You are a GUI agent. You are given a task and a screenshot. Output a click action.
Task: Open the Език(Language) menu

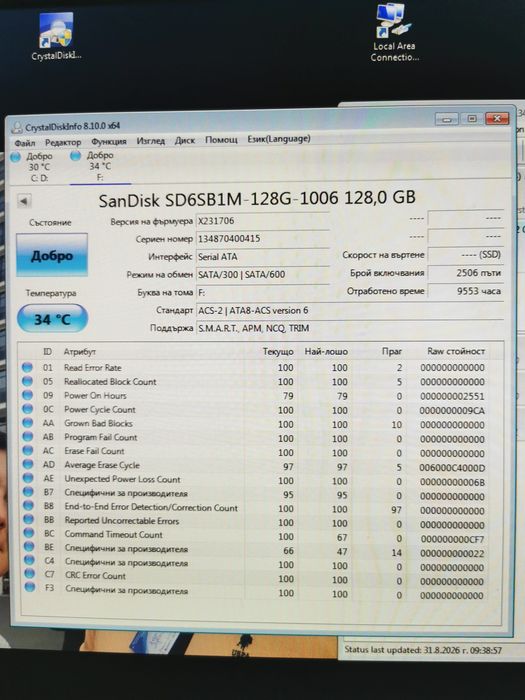pyautogui.click(x=279, y=139)
